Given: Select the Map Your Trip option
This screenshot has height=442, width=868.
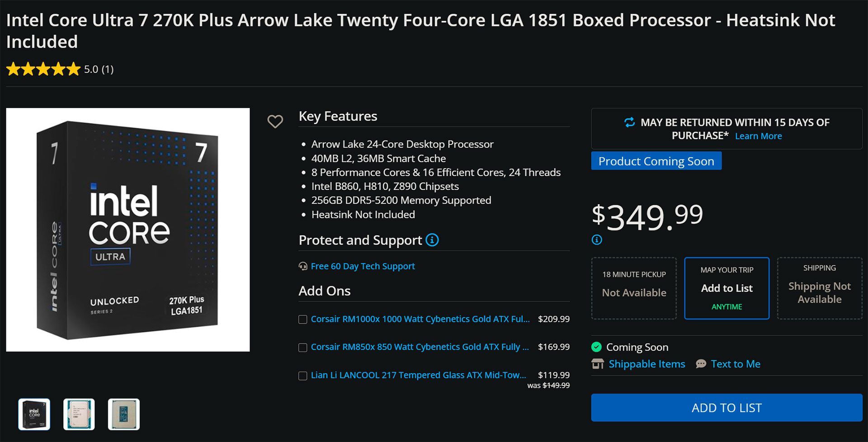Looking at the screenshot, I should pyautogui.click(x=726, y=288).
